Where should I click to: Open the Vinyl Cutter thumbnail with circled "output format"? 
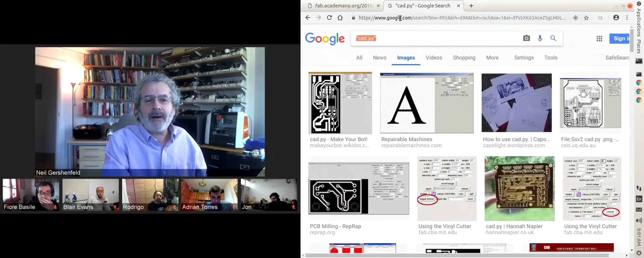pos(447,188)
